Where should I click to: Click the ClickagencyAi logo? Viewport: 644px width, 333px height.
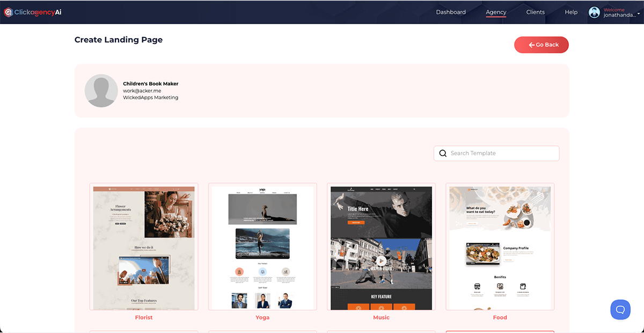point(31,12)
